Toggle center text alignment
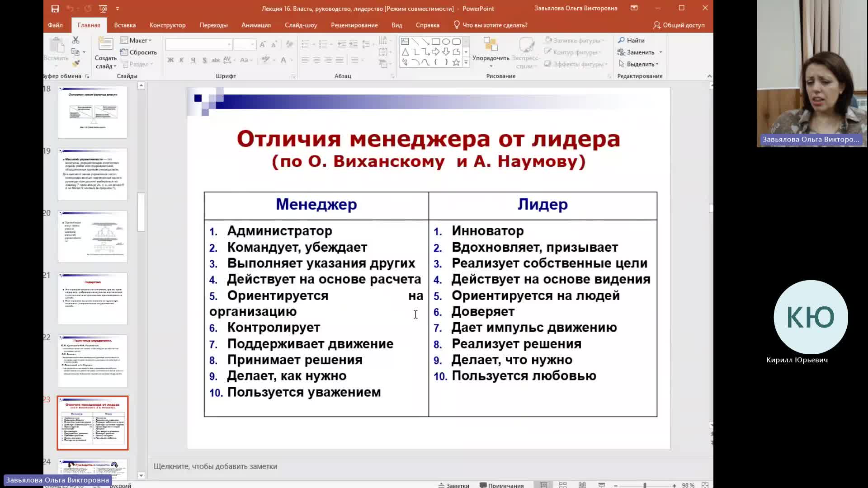This screenshot has width=868, height=488. click(317, 60)
